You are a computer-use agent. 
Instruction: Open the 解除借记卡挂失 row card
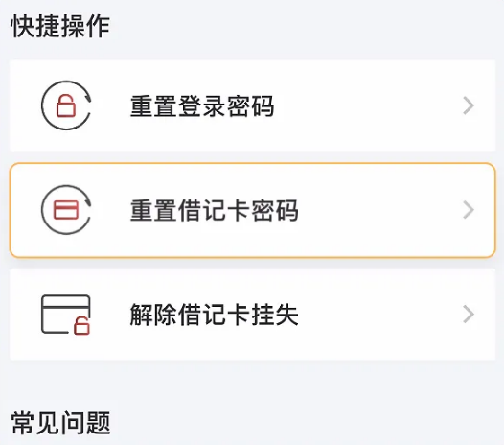click(x=253, y=315)
